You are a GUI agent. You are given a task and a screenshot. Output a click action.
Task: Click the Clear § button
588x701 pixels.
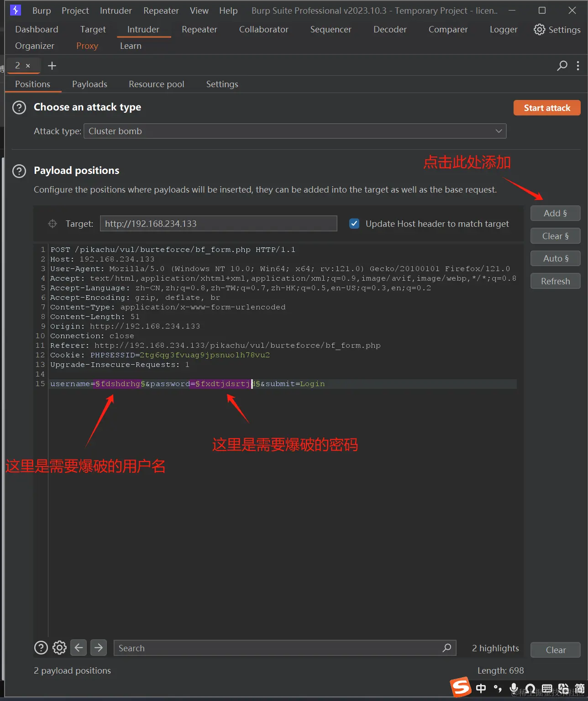coord(555,236)
